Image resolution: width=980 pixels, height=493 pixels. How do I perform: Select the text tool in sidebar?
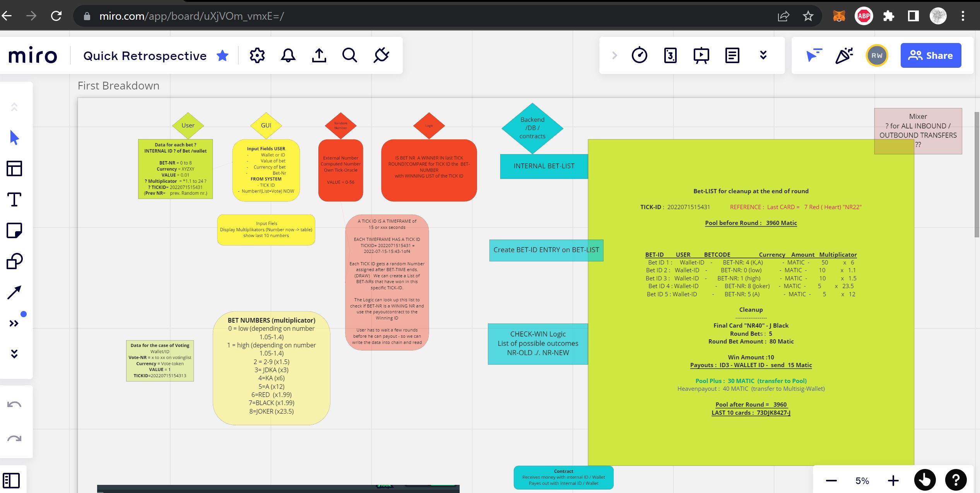click(15, 199)
